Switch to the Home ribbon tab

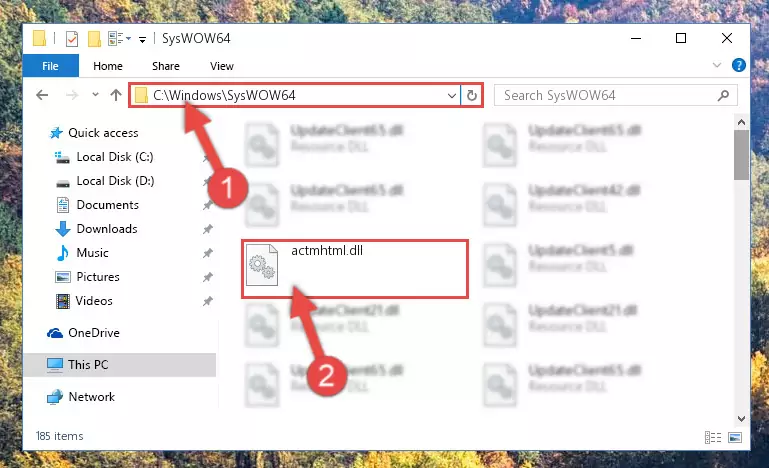[108, 66]
